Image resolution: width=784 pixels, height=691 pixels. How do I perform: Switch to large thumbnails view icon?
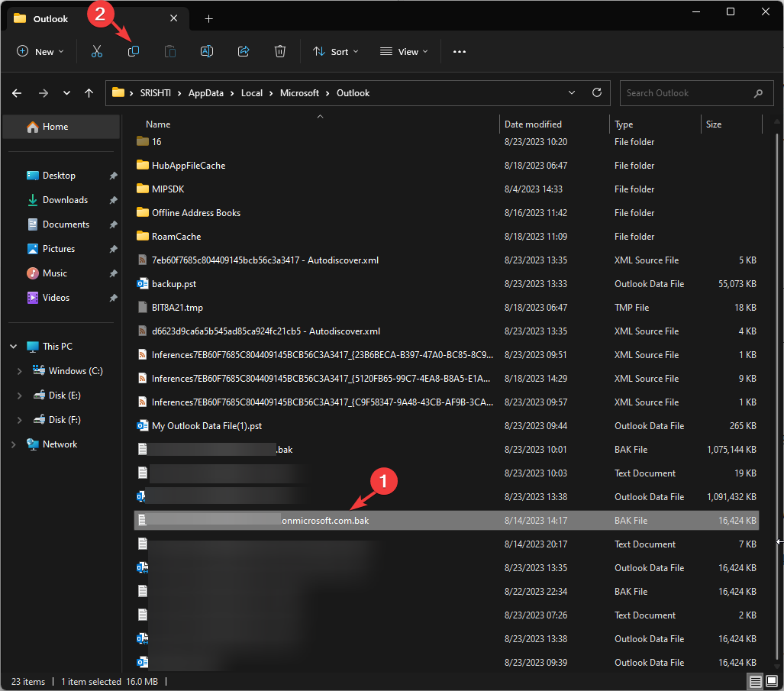tap(772, 681)
